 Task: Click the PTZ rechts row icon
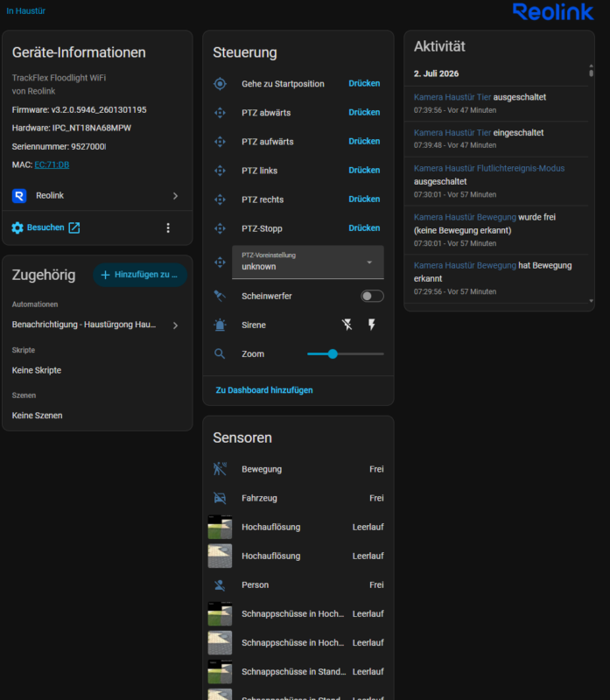[x=220, y=199]
